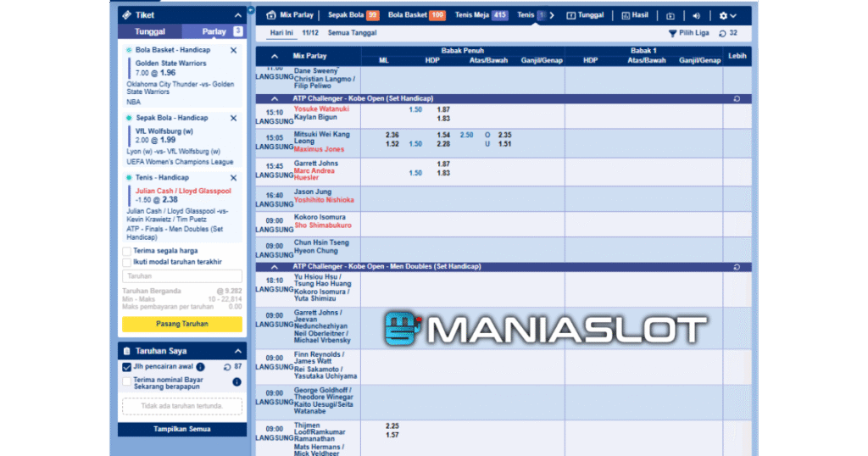Pick Kaylan Bigun handicap odds 1.83

(x=442, y=119)
